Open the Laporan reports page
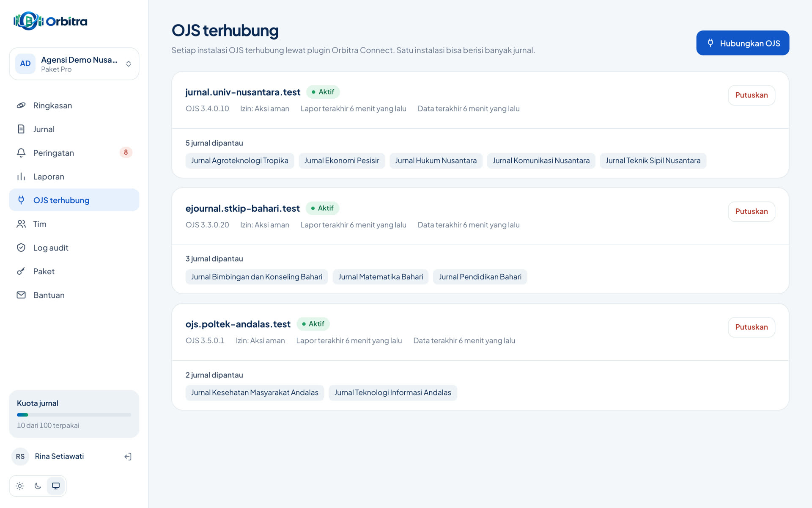Viewport: 812px width, 508px height. [x=74, y=177]
